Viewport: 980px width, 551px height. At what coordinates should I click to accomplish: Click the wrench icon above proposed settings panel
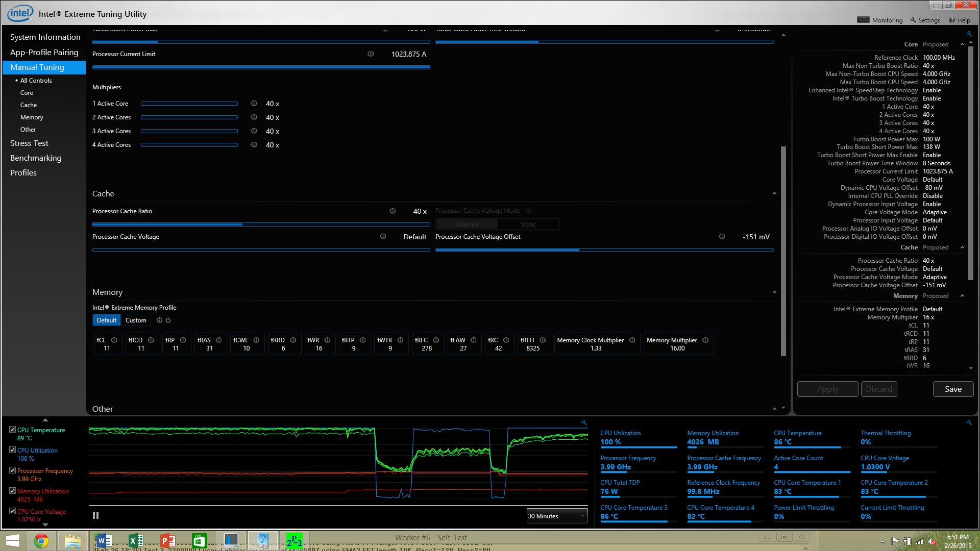tap(969, 34)
